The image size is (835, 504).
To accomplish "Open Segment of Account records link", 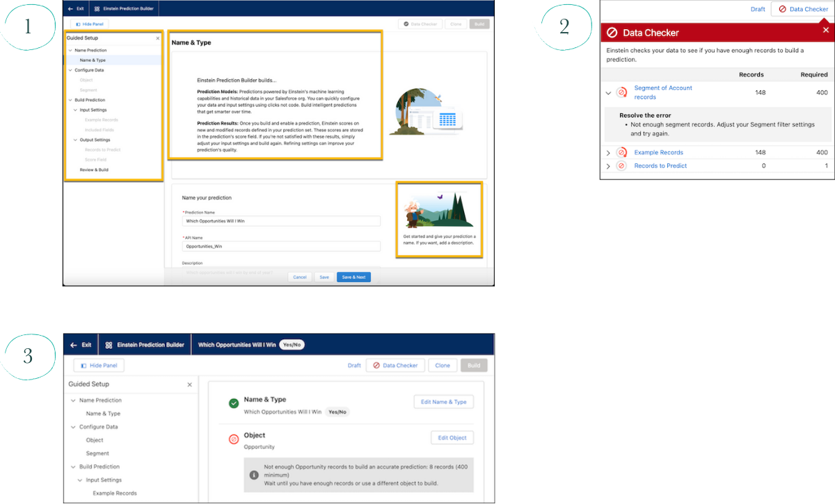I will click(663, 92).
